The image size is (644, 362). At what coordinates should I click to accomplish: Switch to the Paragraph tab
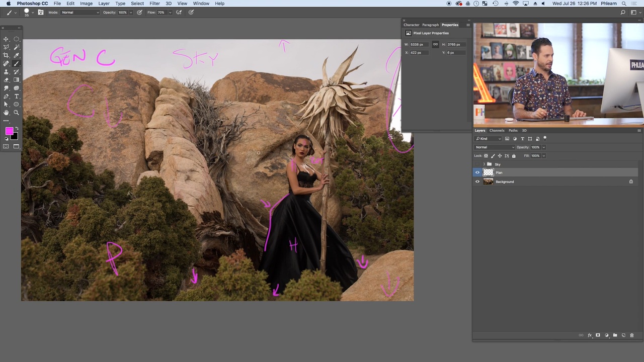point(430,25)
